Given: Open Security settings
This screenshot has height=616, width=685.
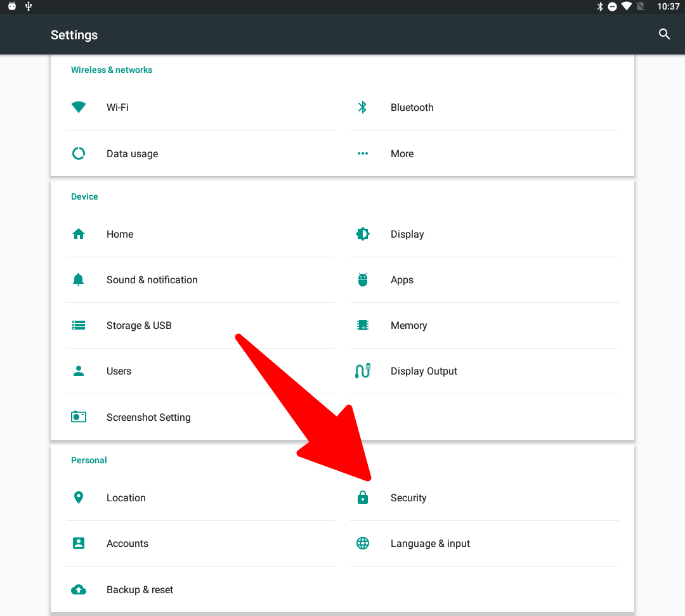Looking at the screenshot, I should click(485, 497).
